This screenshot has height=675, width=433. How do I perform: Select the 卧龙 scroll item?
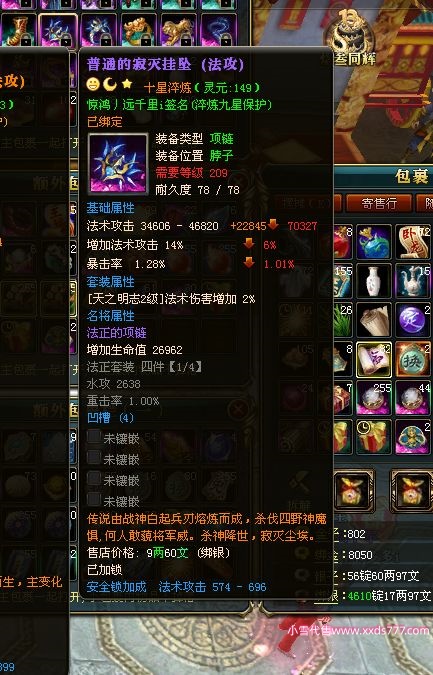414,242
